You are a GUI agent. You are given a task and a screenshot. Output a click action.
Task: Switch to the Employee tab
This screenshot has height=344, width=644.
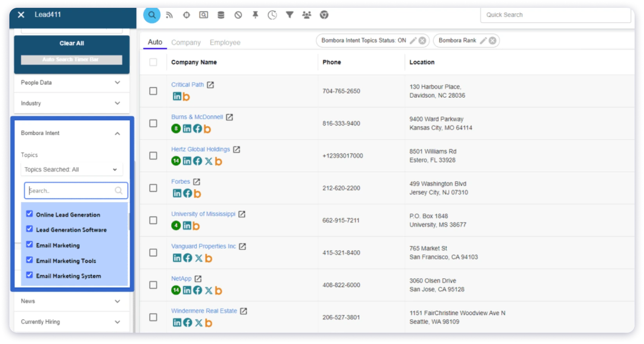pyautogui.click(x=225, y=43)
